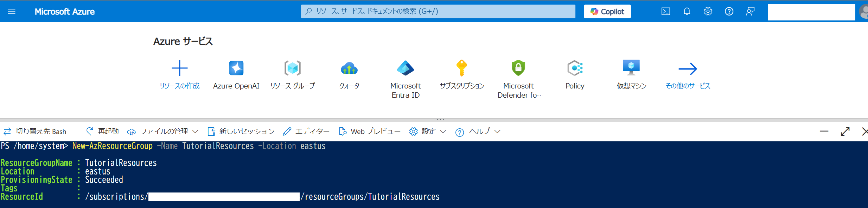Click リソースの作成 link text
This screenshot has width=868, height=208.
pos(180,86)
